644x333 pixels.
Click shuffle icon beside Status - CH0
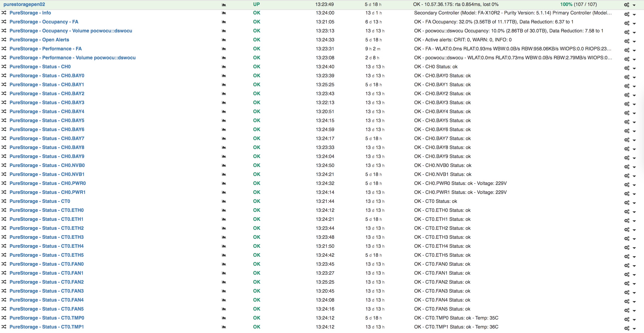point(4,67)
